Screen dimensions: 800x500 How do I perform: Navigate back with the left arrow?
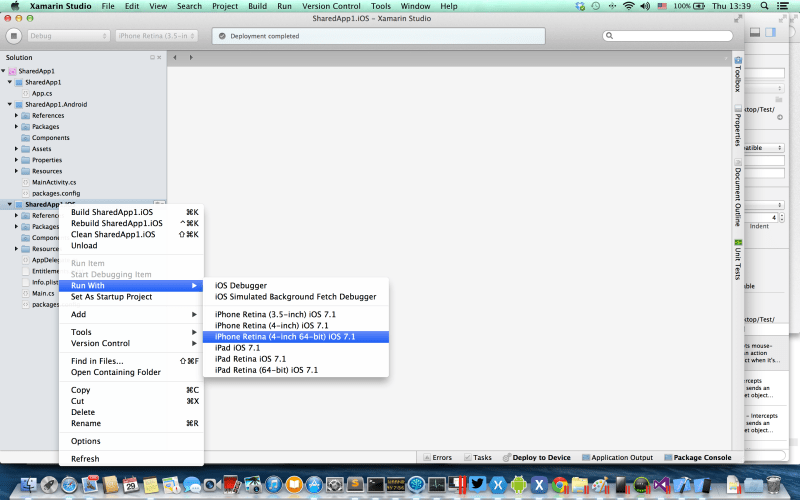point(175,57)
